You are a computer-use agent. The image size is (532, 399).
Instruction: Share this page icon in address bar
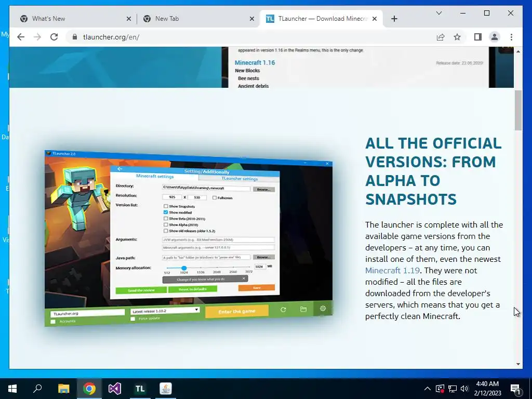[x=441, y=37]
